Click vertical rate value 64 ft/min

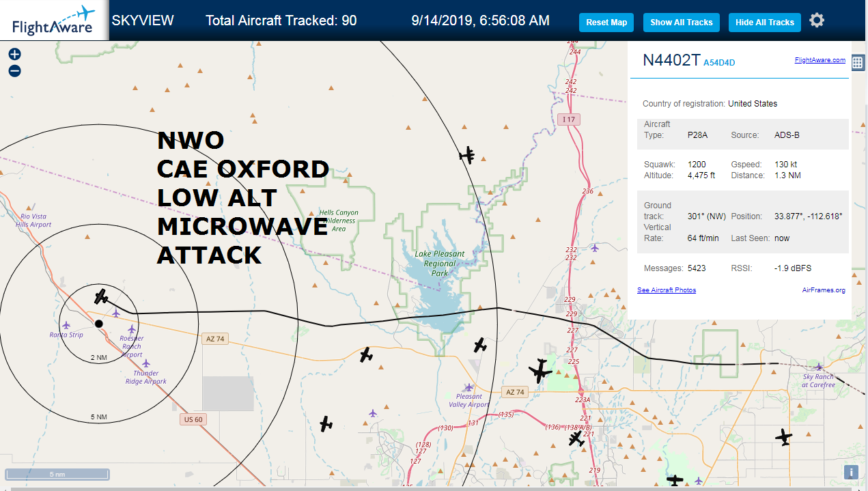coord(703,238)
